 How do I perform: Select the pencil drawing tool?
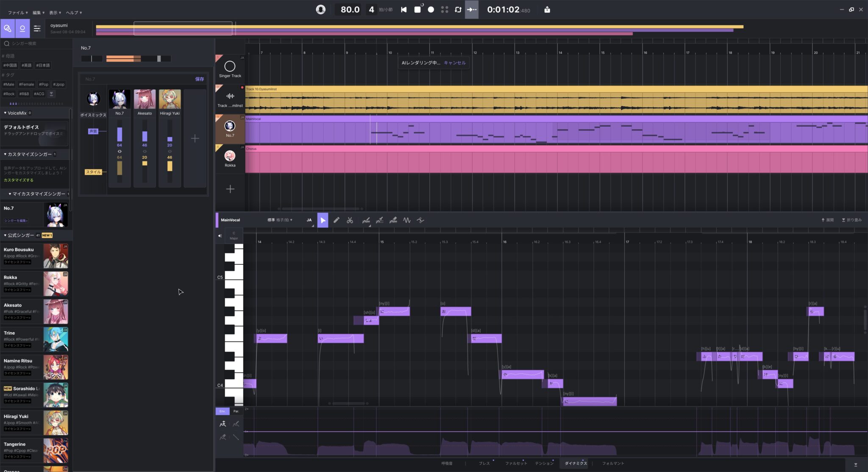coord(337,220)
